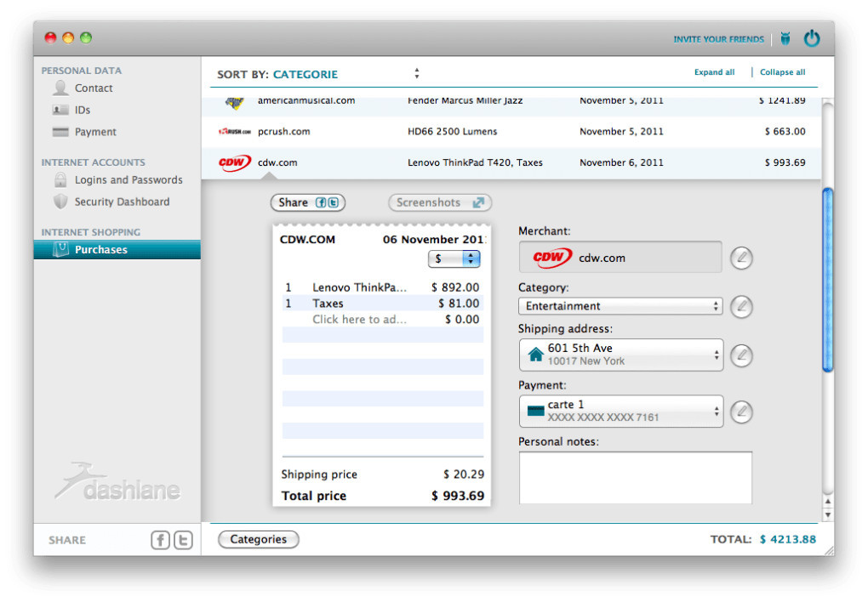
Task: Open Screenshots for this purchase
Action: tap(440, 202)
